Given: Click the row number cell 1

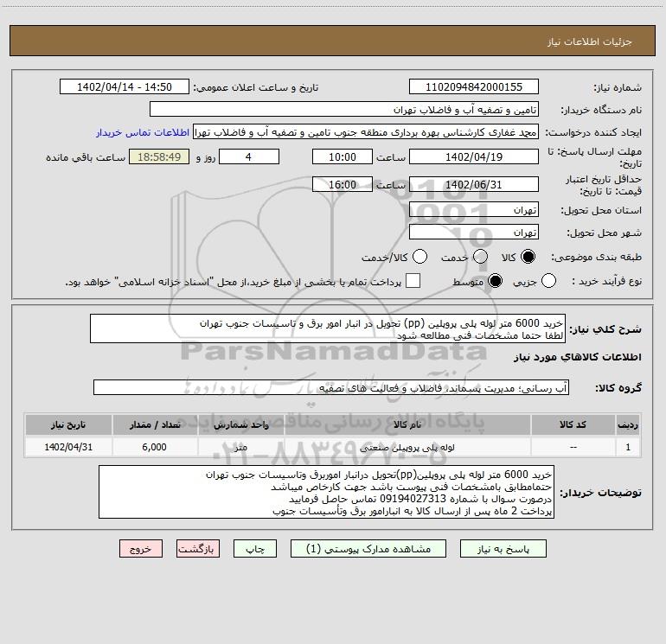Looking at the screenshot, I should (x=628, y=447).
